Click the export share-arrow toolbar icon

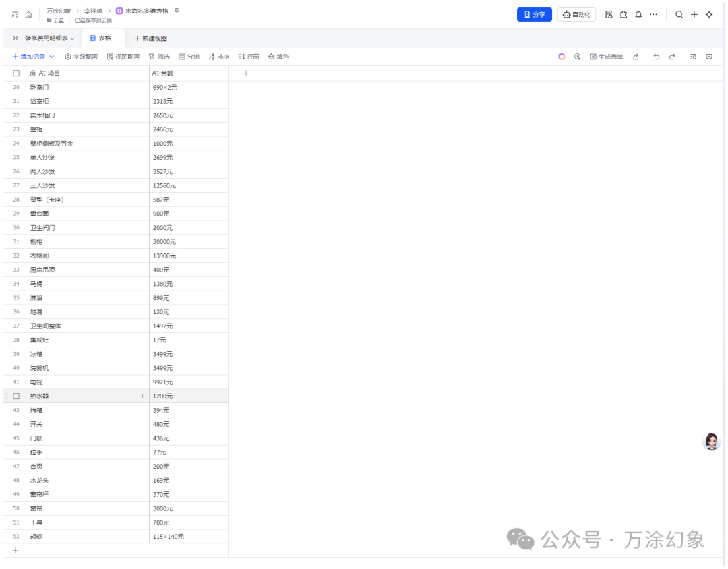pos(636,57)
